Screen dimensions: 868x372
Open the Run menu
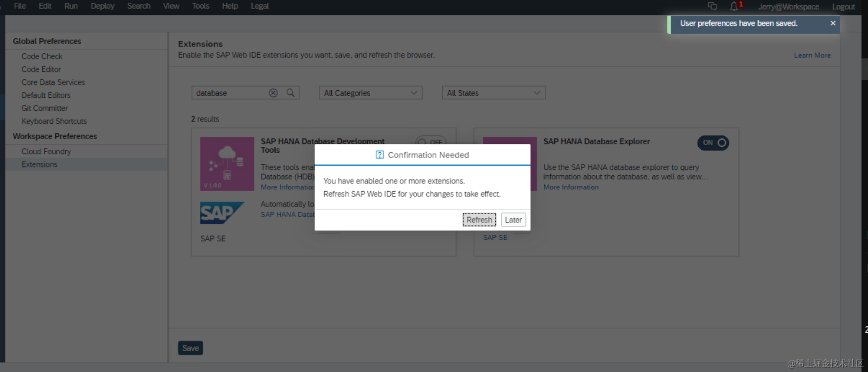(x=71, y=6)
